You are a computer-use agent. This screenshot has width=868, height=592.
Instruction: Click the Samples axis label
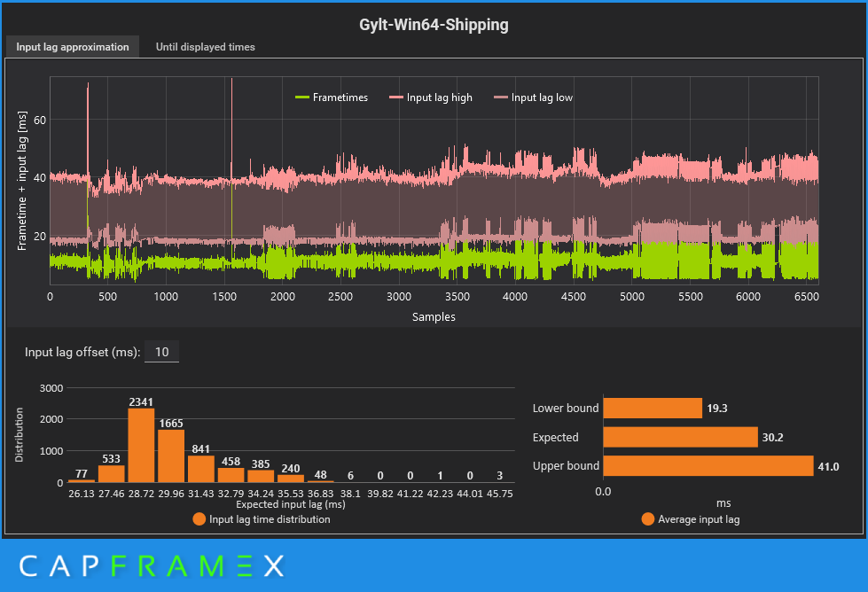pyautogui.click(x=434, y=317)
